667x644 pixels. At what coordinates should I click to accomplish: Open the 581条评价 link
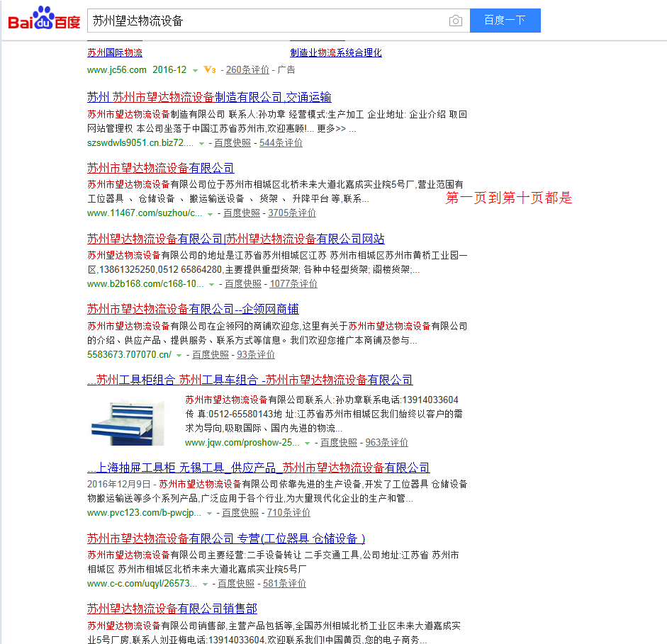pyautogui.click(x=284, y=584)
